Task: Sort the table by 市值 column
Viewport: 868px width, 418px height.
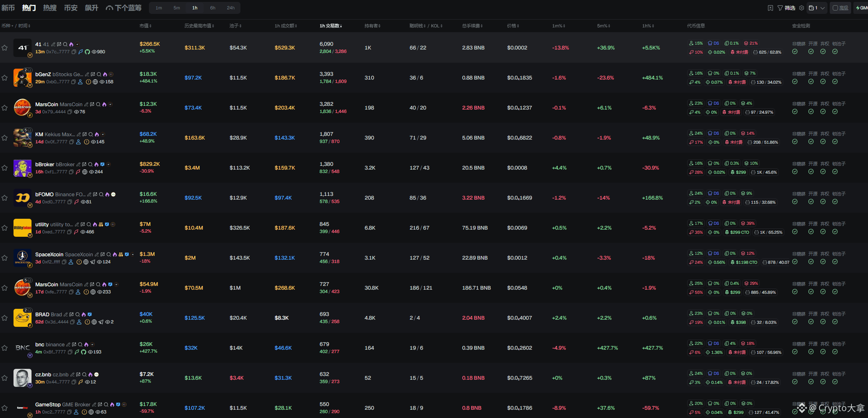Action: pos(146,26)
